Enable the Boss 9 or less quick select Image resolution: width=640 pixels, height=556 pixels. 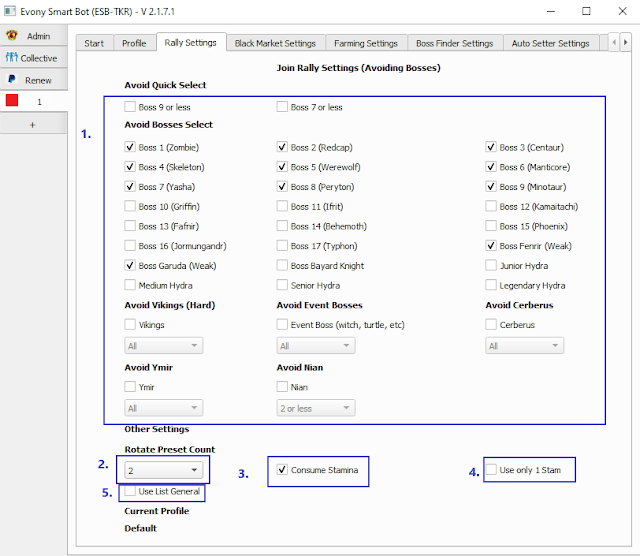click(x=130, y=107)
